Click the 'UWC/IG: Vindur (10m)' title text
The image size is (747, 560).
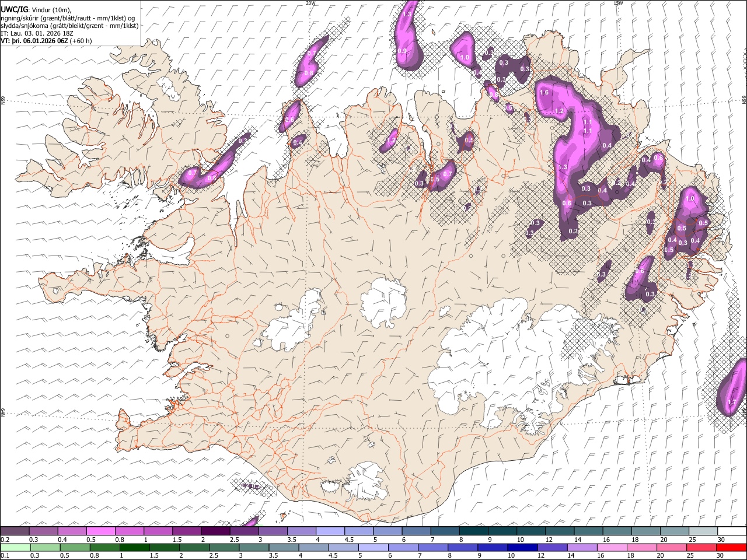36,9
